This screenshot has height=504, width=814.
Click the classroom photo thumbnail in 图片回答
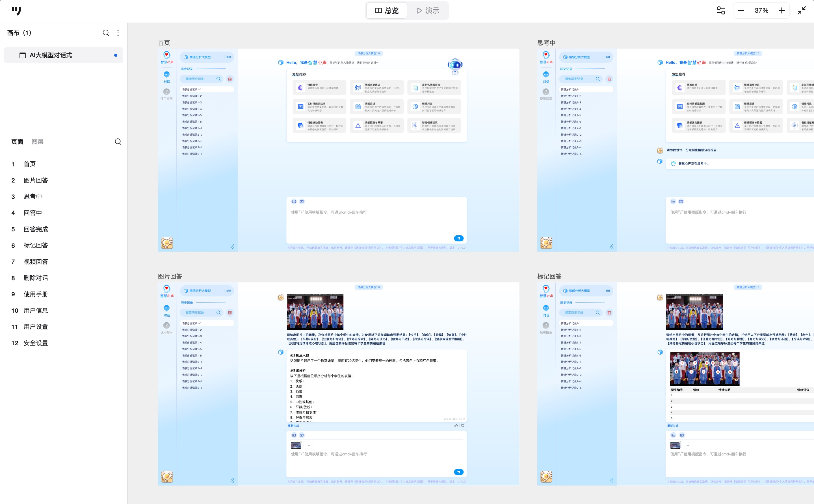[315, 312]
